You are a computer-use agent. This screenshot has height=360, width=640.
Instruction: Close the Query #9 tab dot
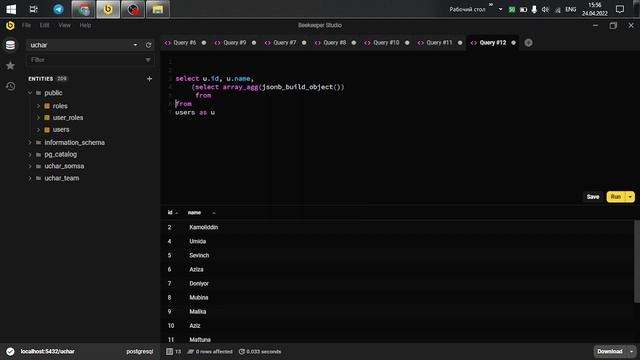coord(254,42)
